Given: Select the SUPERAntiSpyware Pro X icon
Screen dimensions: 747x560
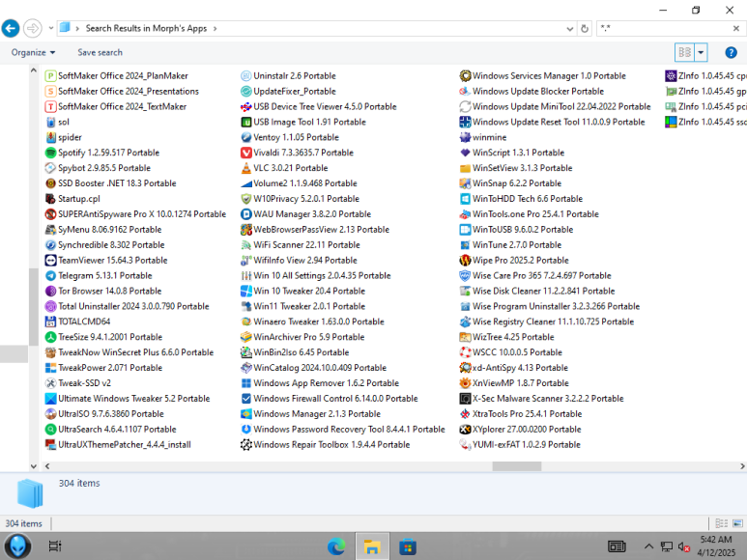Looking at the screenshot, I should click(x=50, y=214).
